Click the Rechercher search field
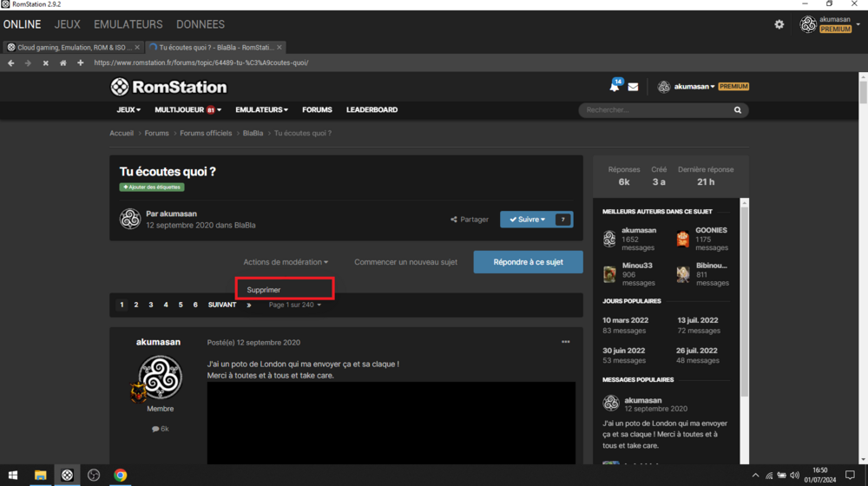The image size is (868, 486). (655, 110)
